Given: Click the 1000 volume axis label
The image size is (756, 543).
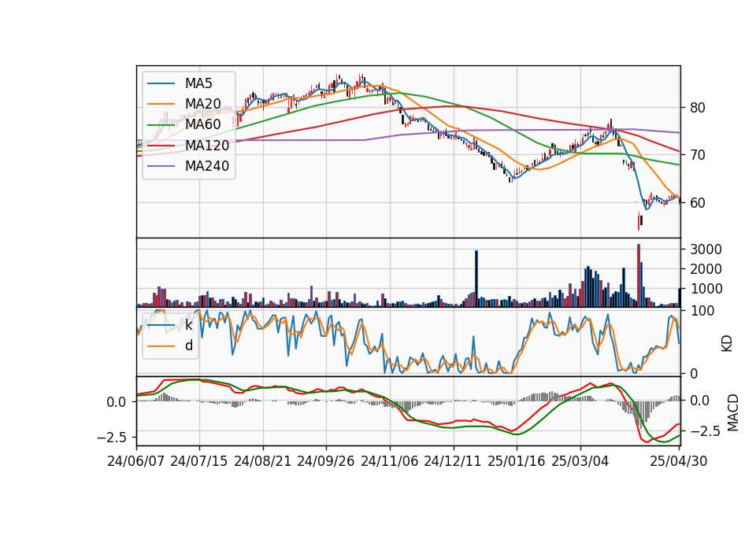Looking at the screenshot, I should tap(706, 289).
